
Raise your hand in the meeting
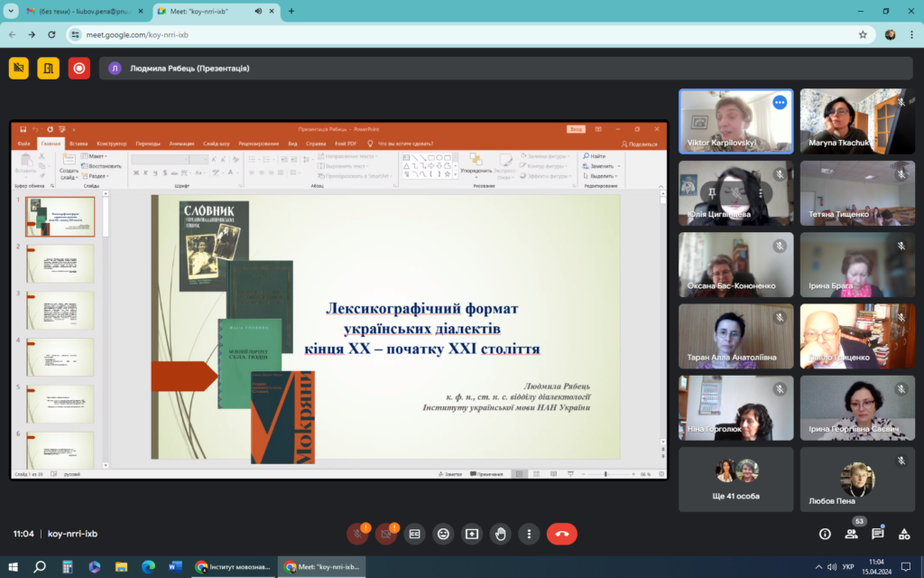(500, 534)
